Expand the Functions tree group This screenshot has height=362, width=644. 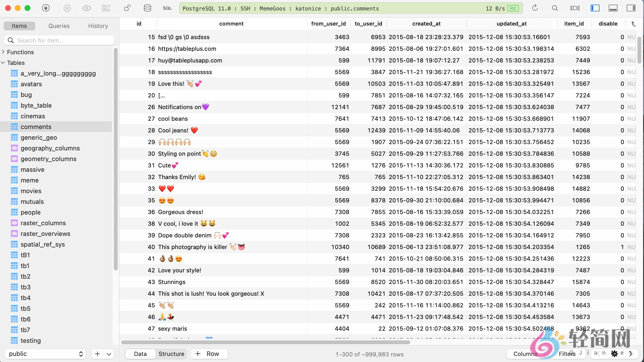(x=3, y=52)
